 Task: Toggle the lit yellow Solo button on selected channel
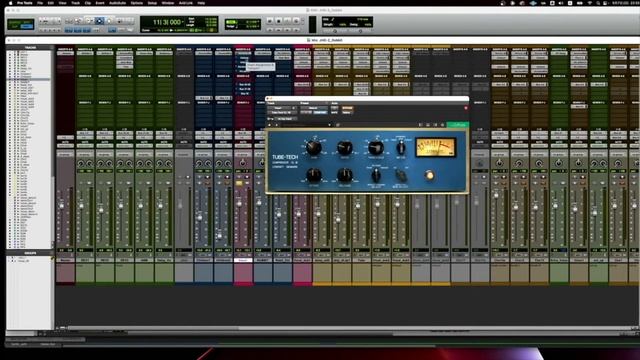(x=239, y=183)
